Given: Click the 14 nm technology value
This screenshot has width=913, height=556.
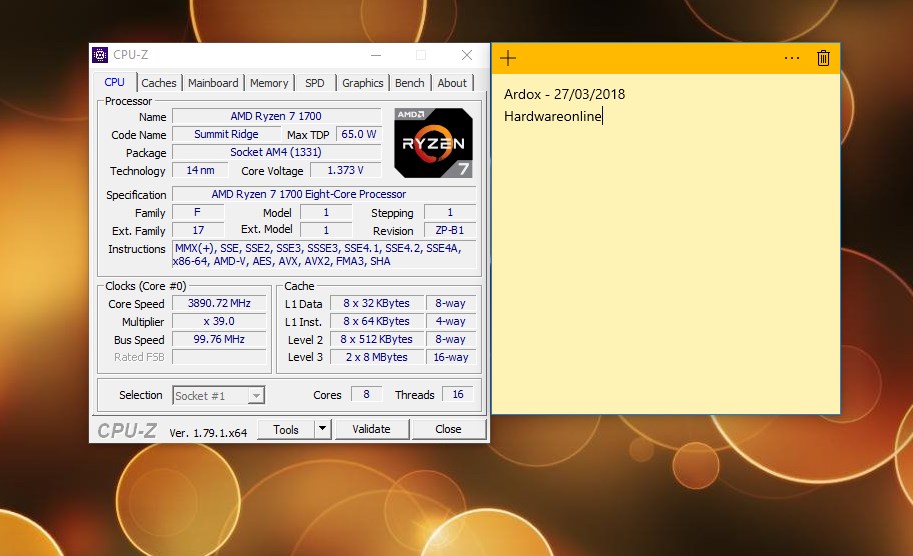Looking at the screenshot, I should pyautogui.click(x=200, y=170).
